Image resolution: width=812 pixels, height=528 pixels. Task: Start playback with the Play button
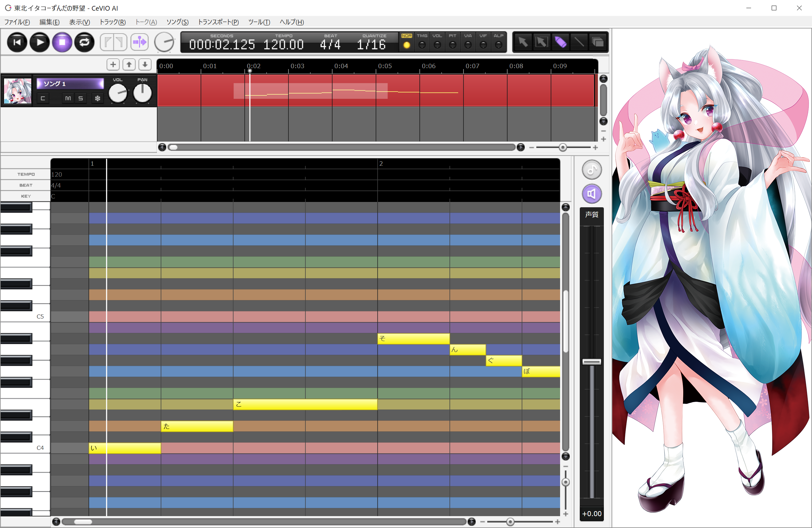[40, 42]
